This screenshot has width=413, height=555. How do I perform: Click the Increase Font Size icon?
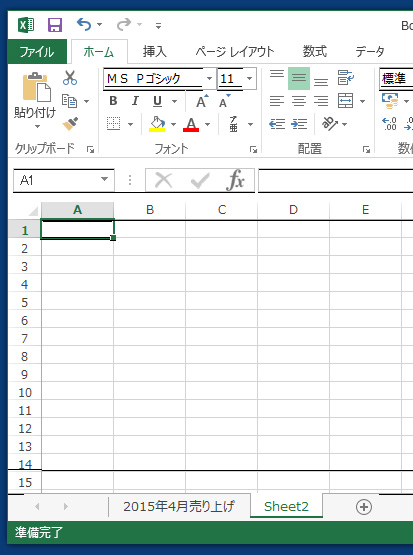pos(202,101)
